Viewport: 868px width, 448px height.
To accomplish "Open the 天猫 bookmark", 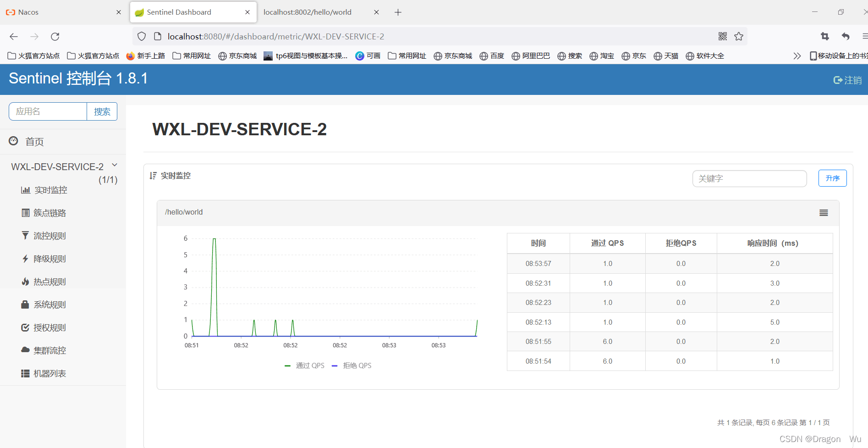I will coord(666,56).
